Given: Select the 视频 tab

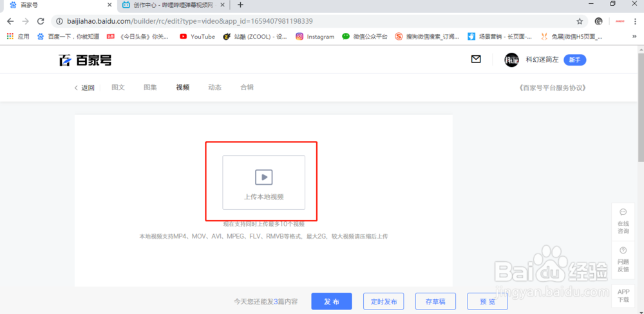Looking at the screenshot, I should pyautogui.click(x=183, y=88).
